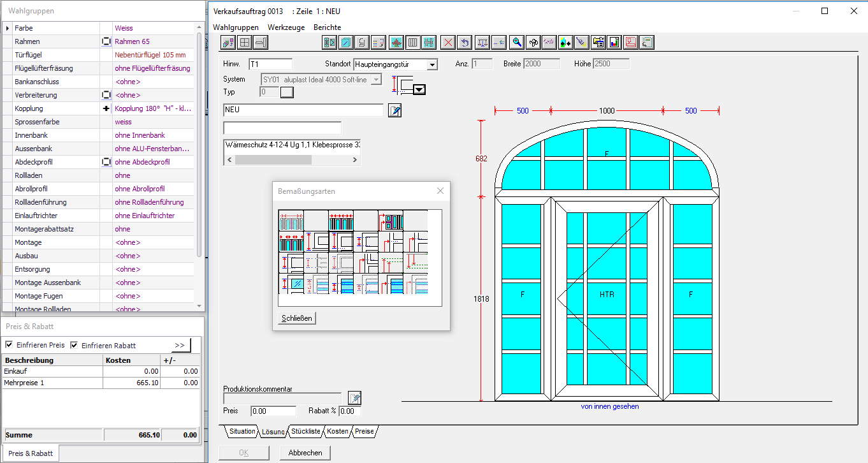Open the Produktionskommentar edit icon
This screenshot has height=463, width=868.
point(354,398)
